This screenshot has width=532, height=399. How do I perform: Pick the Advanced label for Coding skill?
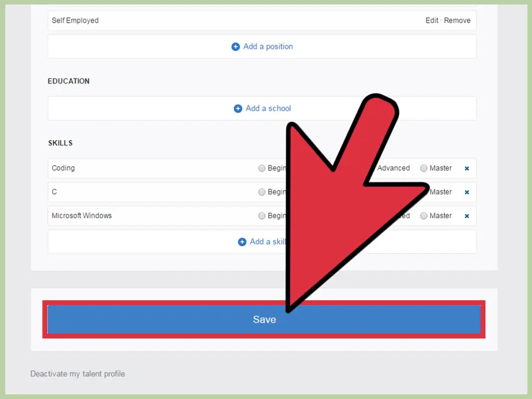tap(393, 168)
